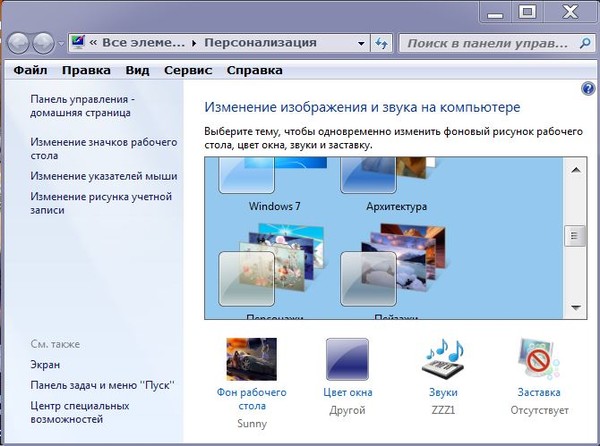The height and width of the screenshot is (446, 600).
Task: Open Панель задач и меню "Пуск" link
Action: [103, 385]
